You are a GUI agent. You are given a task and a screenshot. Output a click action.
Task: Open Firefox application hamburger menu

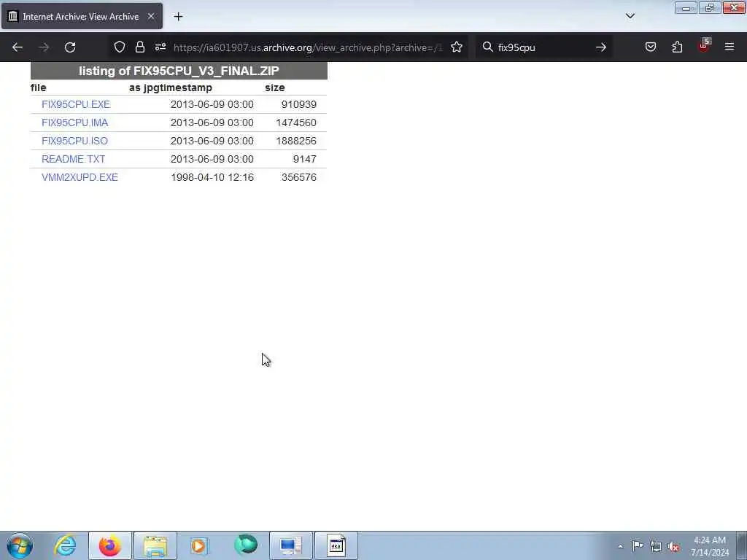(x=729, y=47)
